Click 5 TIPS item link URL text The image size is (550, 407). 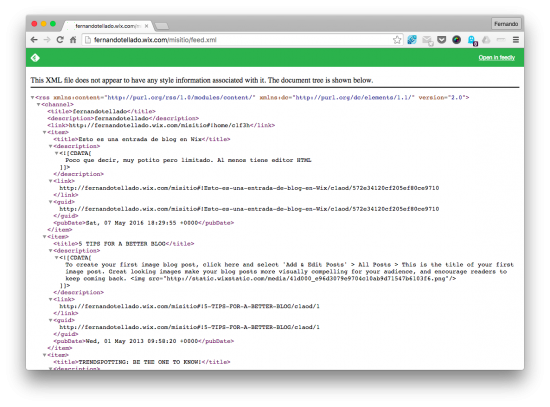[x=189, y=306]
